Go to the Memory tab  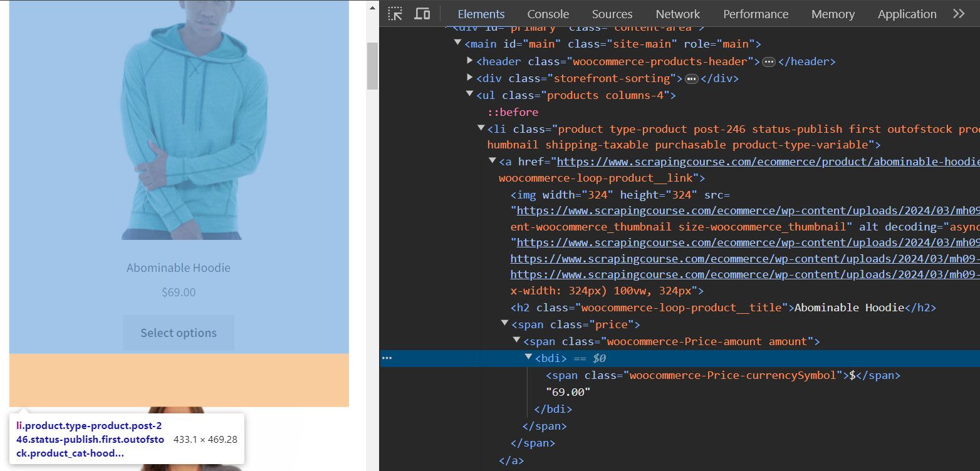point(833,14)
